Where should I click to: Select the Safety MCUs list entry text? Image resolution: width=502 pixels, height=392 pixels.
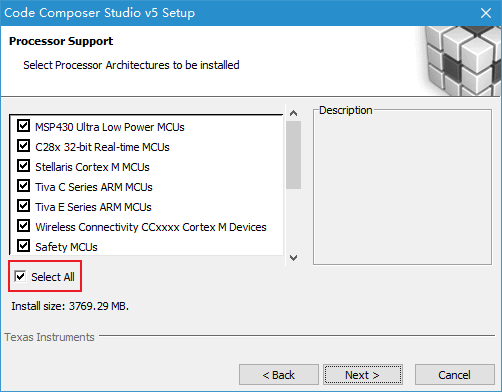66,247
